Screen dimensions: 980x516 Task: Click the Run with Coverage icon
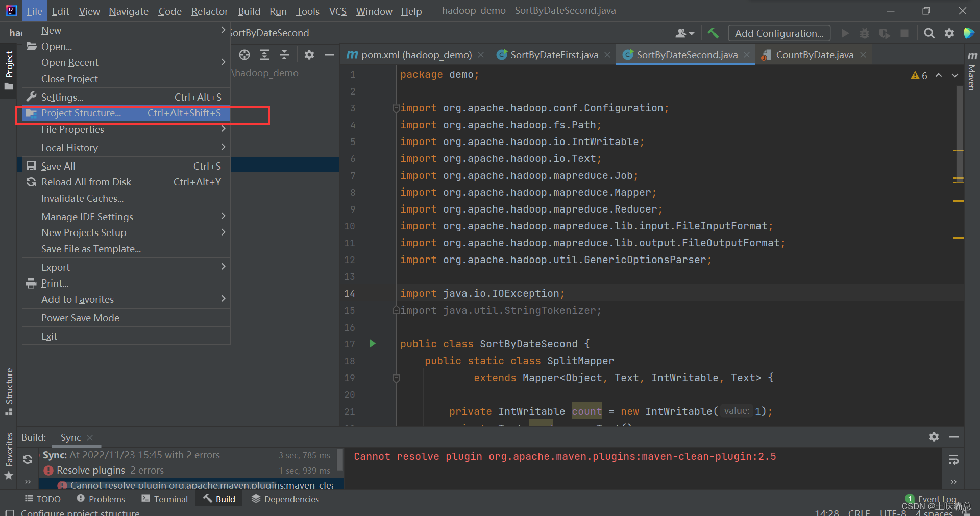tap(885, 33)
